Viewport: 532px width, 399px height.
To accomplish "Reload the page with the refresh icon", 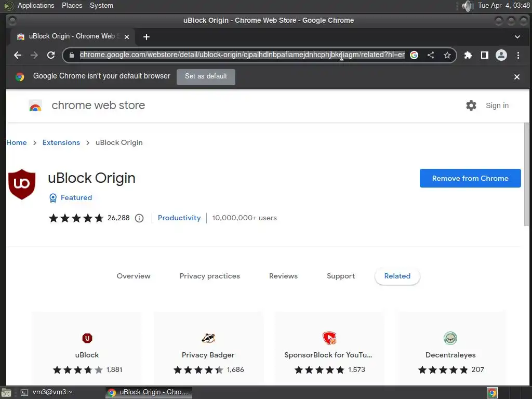I will click(x=51, y=55).
